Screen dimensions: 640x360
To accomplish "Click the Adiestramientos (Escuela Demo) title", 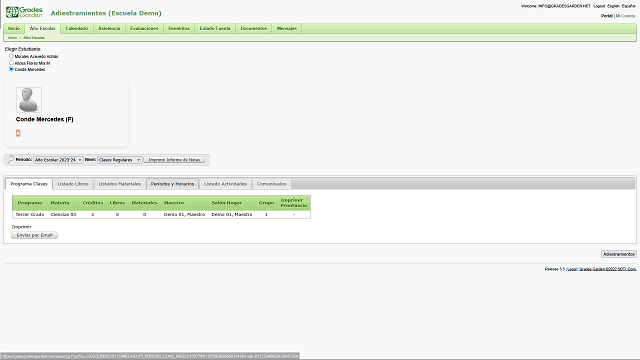I will pos(106,13).
